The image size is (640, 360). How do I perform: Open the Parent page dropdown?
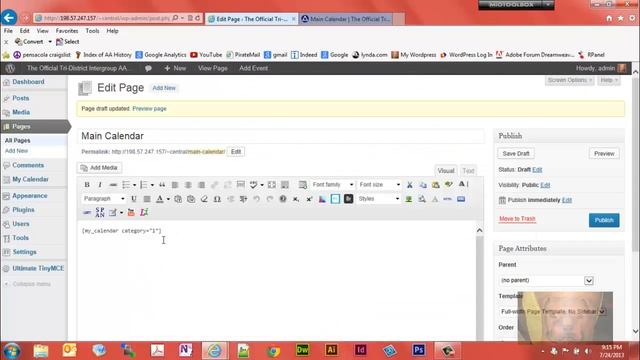546,280
